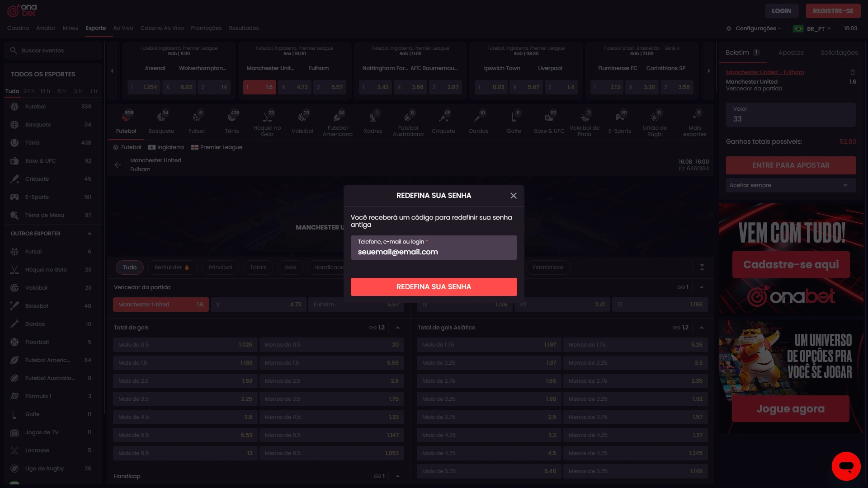Click the red Redefina Sua Senha button

point(434,287)
